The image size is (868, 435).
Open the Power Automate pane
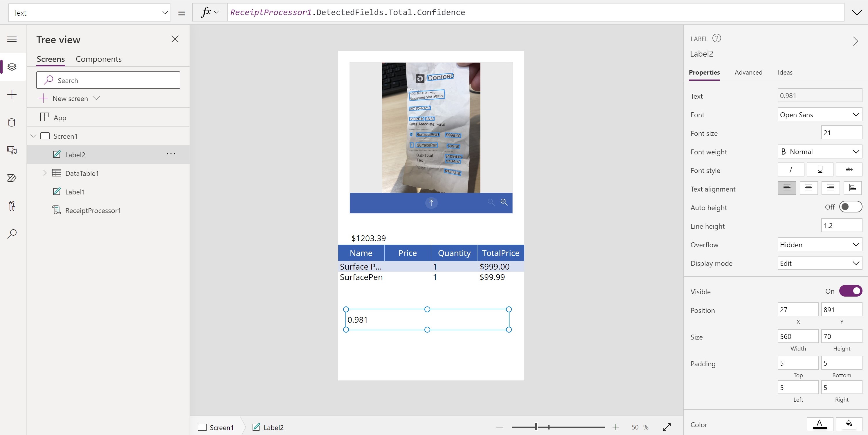tap(12, 178)
